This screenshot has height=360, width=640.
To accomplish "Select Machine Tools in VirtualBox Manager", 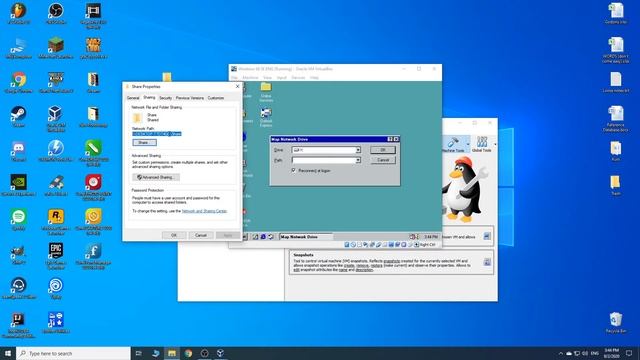I will [453, 144].
